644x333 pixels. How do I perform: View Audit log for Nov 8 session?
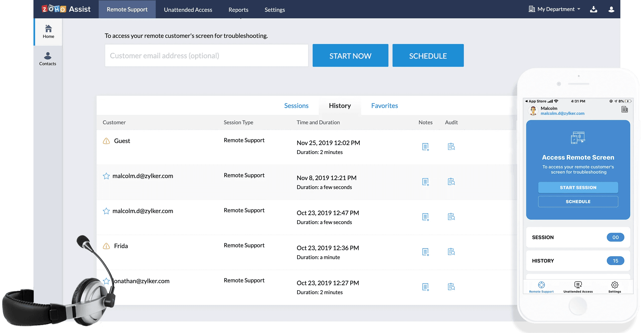tap(452, 182)
